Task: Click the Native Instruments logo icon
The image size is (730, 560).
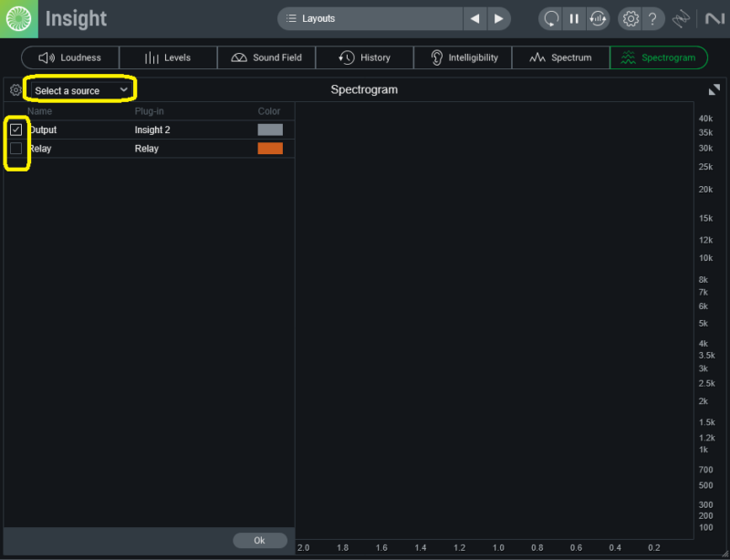Action: tap(711, 18)
